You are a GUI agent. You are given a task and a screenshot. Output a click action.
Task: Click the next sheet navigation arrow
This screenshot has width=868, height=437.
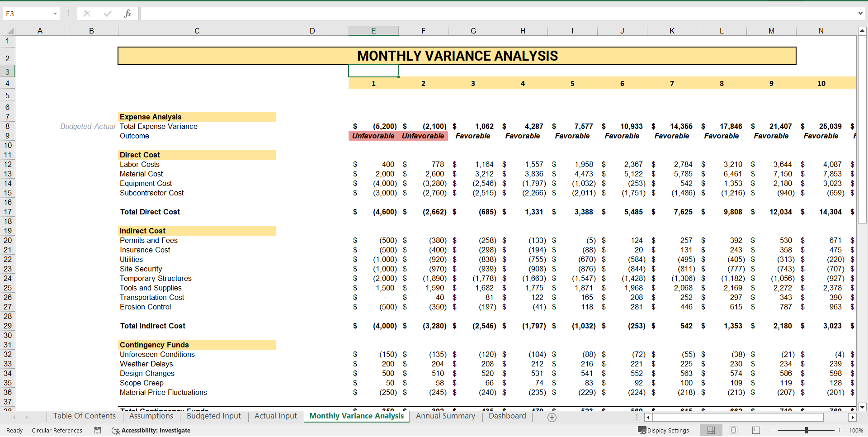[x=27, y=417]
